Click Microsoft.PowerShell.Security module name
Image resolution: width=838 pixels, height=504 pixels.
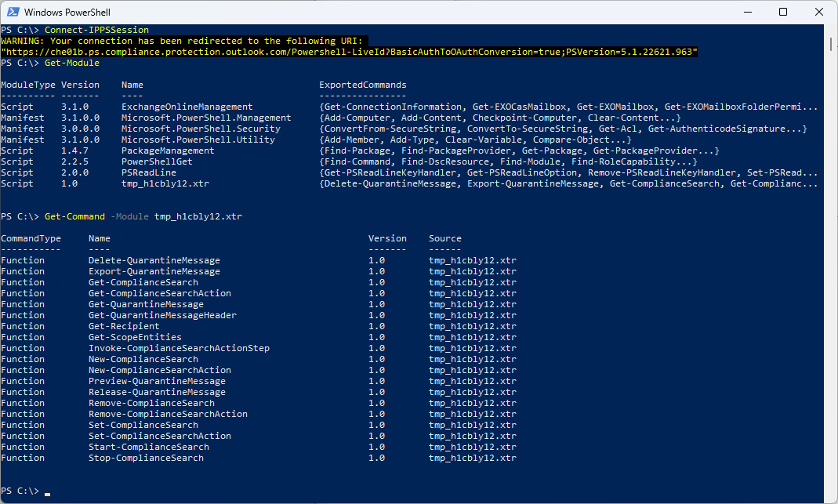[201, 129]
